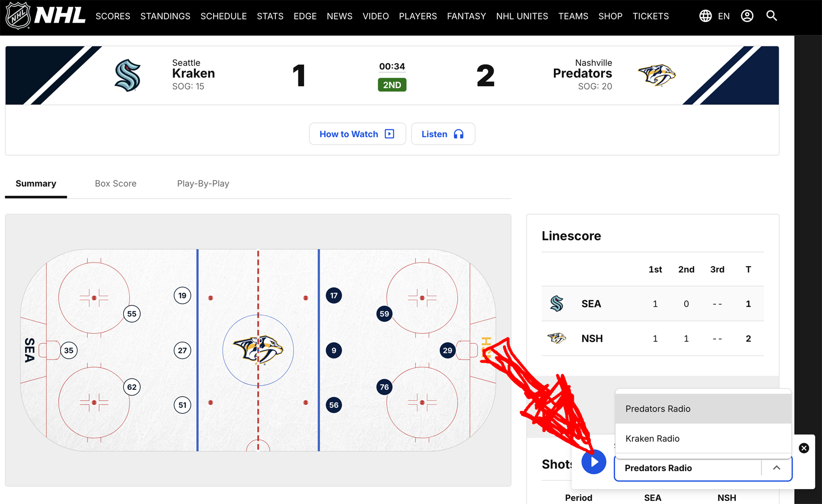822x504 pixels.
Task: Open FANTASY in the top navigation
Action: pos(466,16)
